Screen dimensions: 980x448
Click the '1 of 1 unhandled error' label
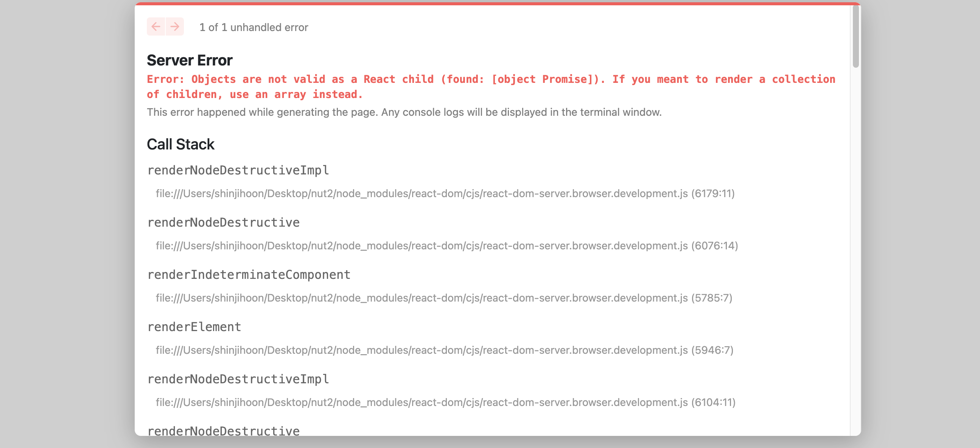point(254,27)
